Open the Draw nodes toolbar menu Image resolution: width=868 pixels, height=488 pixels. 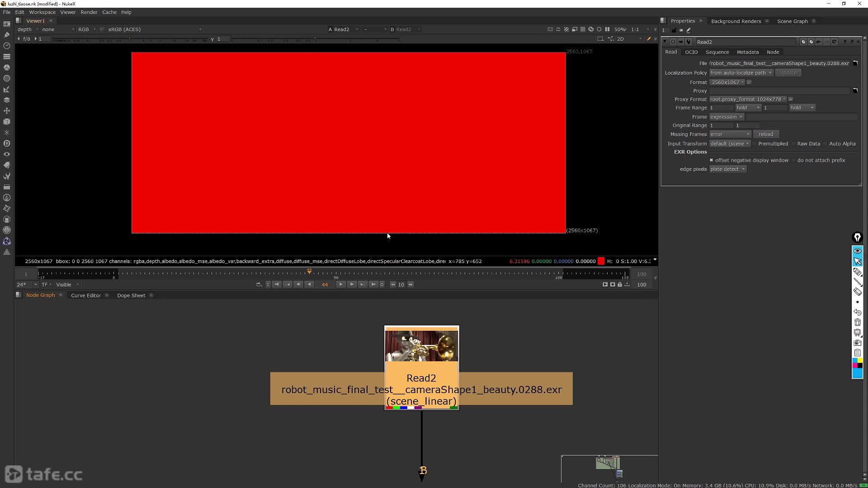point(7,35)
